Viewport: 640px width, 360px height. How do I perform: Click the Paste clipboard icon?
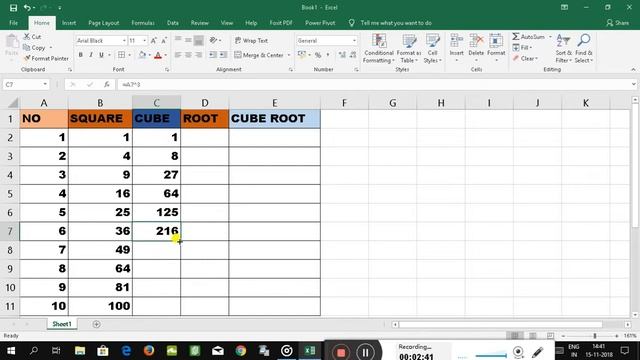coord(12,42)
